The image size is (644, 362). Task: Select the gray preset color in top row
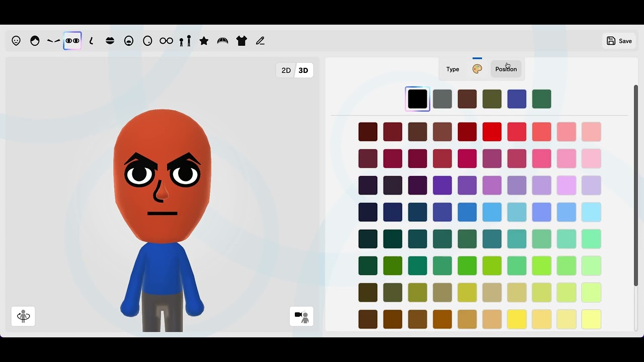442,99
